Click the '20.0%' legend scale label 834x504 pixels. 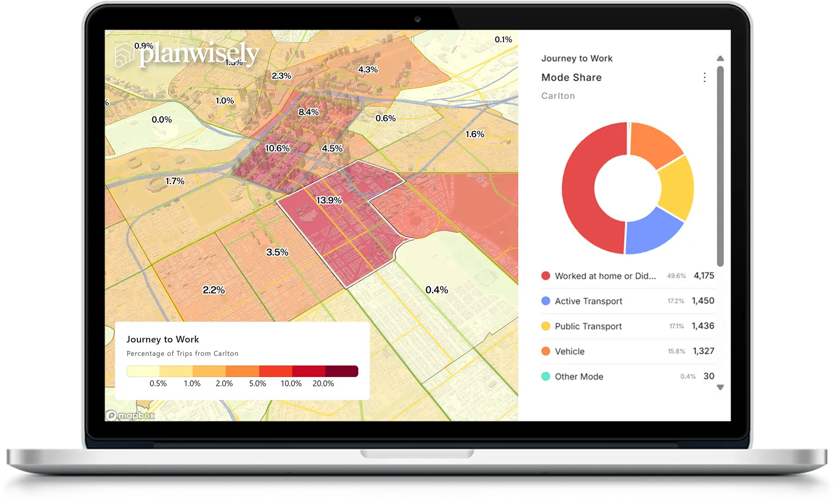click(x=323, y=384)
